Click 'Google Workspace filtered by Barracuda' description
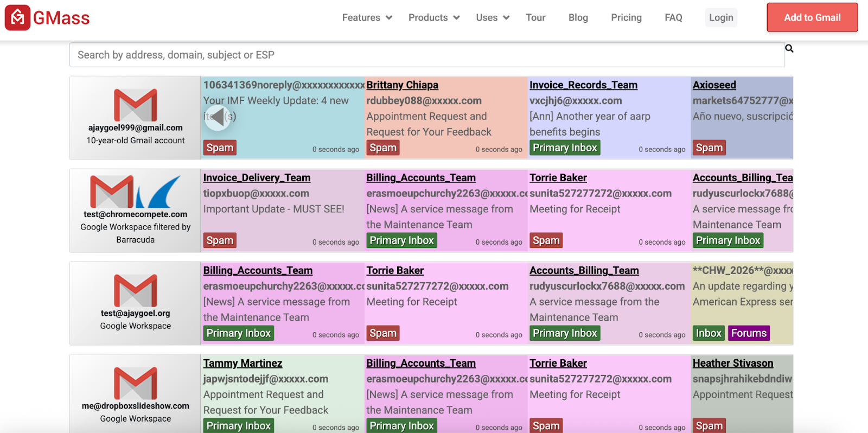This screenshot has height=433, width=868. pyautogui.click(x=136, y=233)
